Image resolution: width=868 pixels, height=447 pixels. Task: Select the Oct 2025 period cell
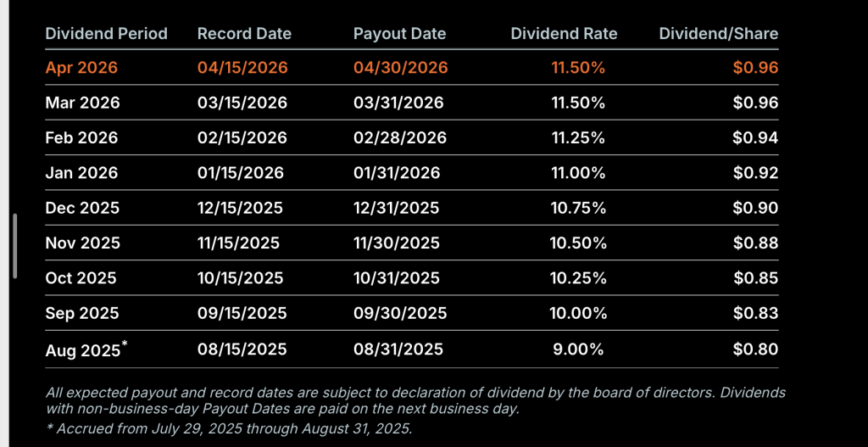[81, 278]
